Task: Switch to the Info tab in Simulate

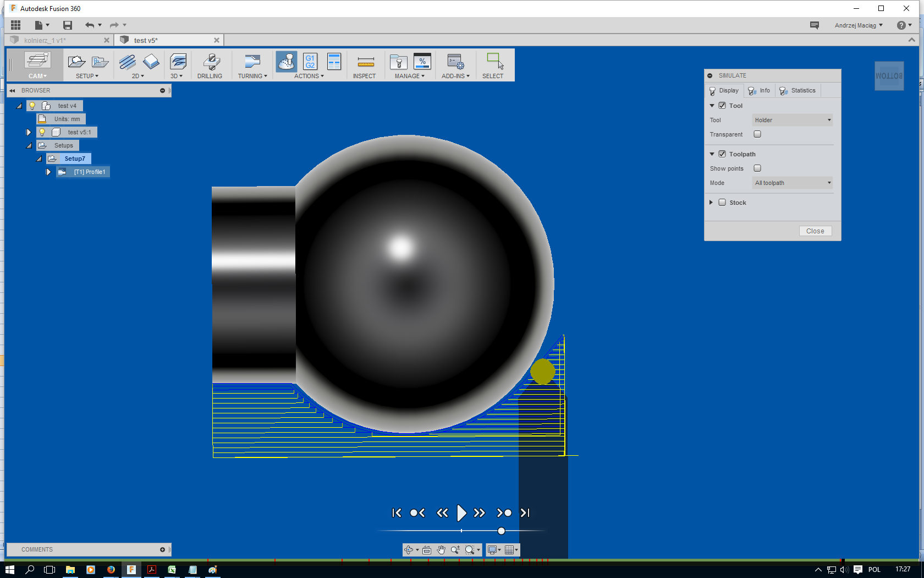Action: 759,91
